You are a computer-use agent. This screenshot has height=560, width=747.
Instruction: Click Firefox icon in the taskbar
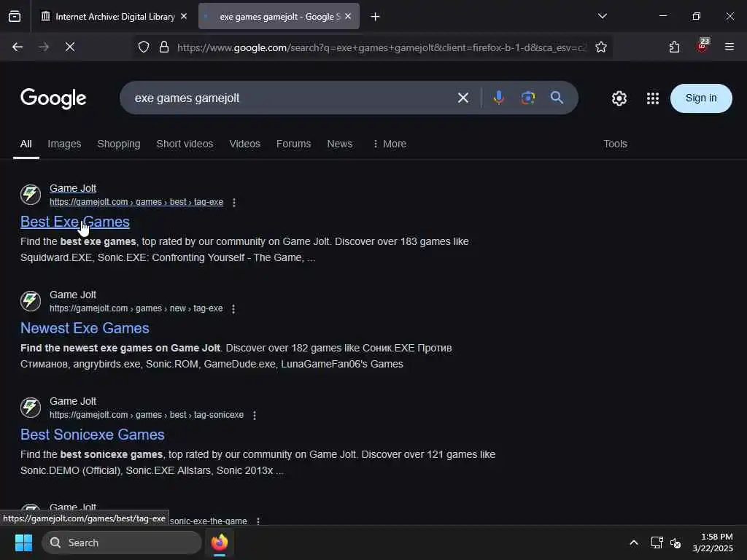(x=220, y=542)
